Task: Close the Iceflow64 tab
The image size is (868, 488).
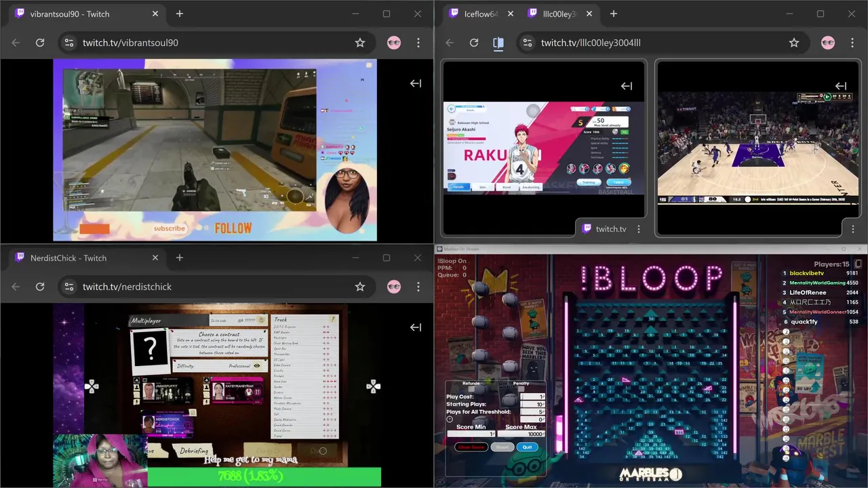Action: [511, 14]
